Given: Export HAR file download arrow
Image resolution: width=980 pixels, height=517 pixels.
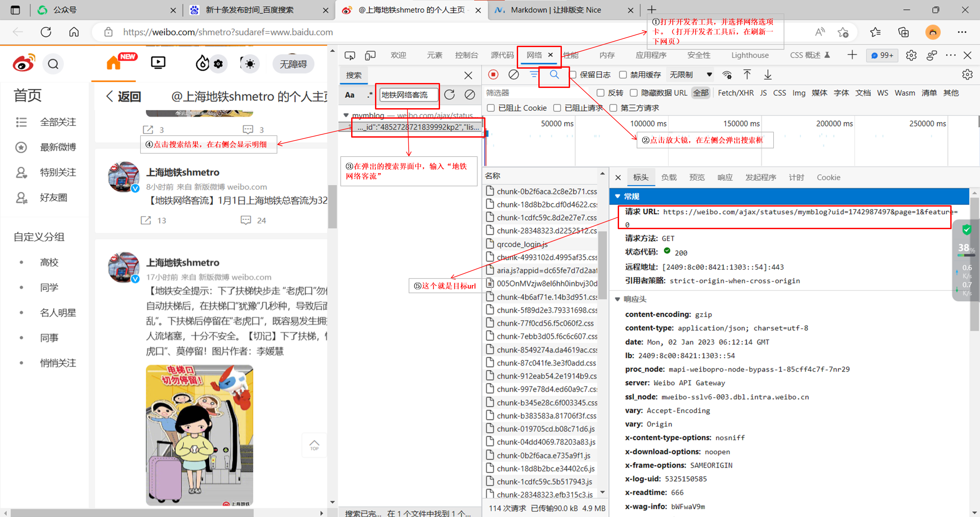Looking at the screenshot, I should click(768, 75).
